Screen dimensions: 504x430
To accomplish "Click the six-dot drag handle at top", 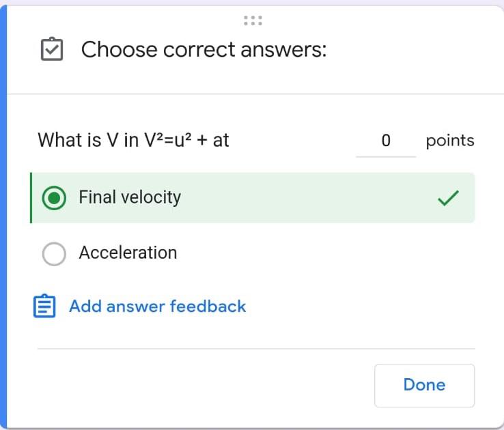I will point(253,20).
